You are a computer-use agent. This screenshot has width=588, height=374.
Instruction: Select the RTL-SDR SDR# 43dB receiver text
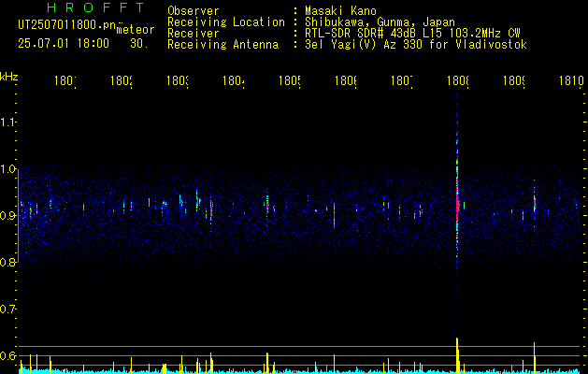(412, 34)
